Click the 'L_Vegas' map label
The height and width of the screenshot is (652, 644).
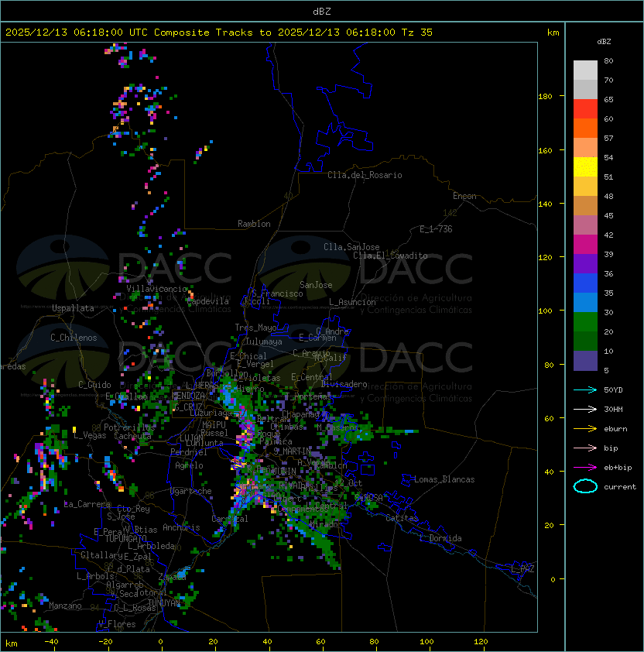pyautogui.click(x=90, y=435)
